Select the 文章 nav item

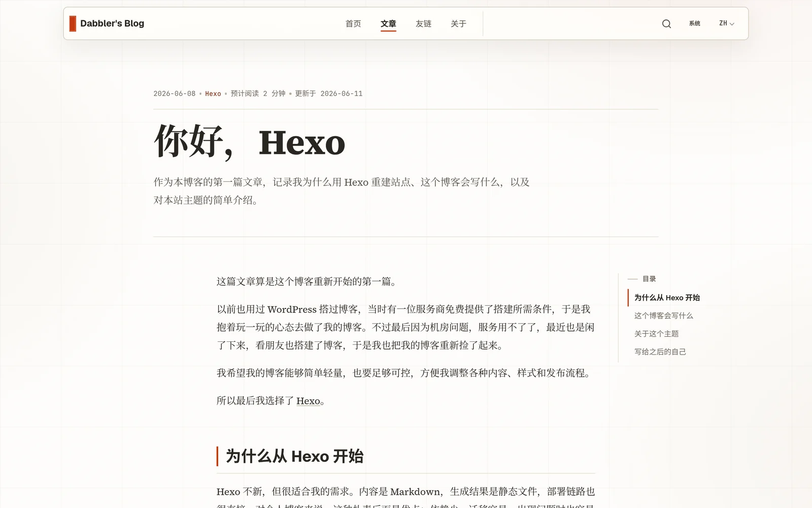[x=388, y=23]
